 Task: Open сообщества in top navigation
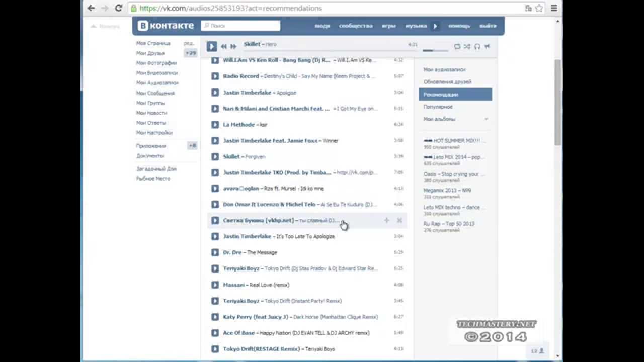356,26
